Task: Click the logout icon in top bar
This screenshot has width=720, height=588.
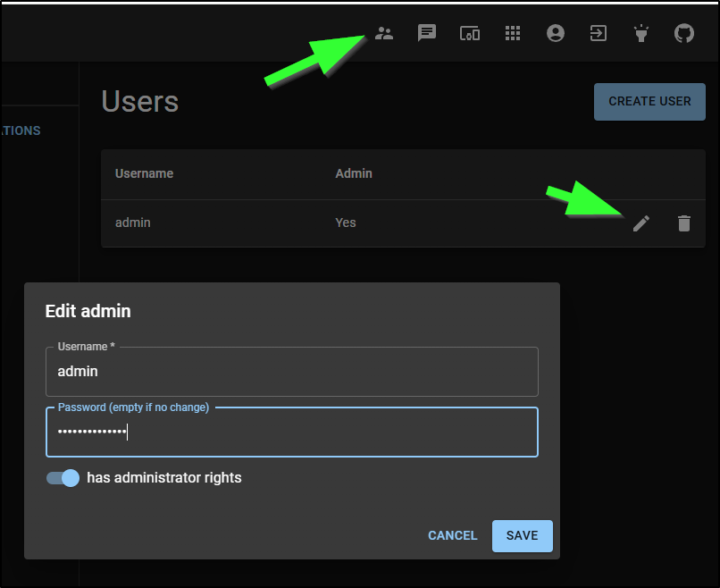Action: click(598, 34)
